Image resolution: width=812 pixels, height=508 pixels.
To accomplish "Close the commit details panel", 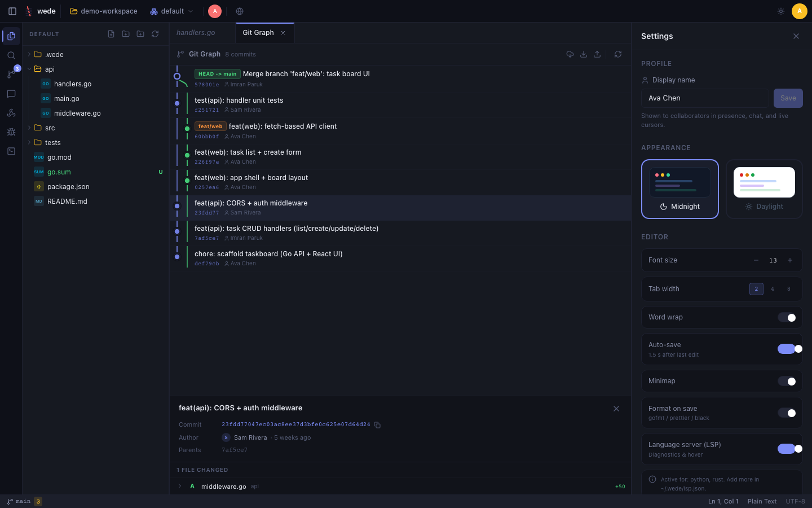I will (x=616, y=409).
